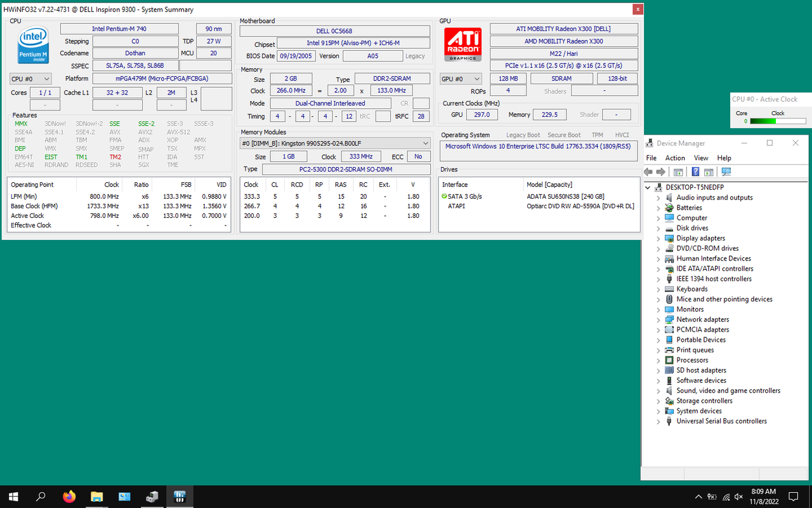This screenshot has width=812, height=508.
Task: Click the ATI Radeon graphics logo
Action: point(462,44)
